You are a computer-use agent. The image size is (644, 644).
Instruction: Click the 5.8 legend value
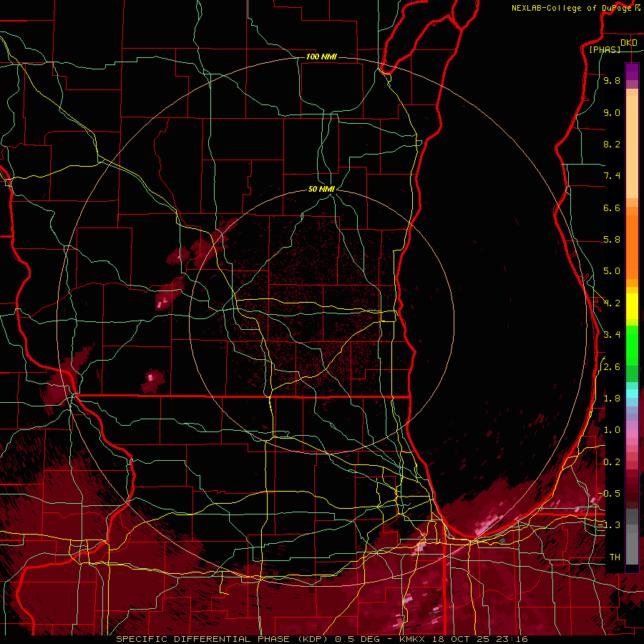(612, 240)
